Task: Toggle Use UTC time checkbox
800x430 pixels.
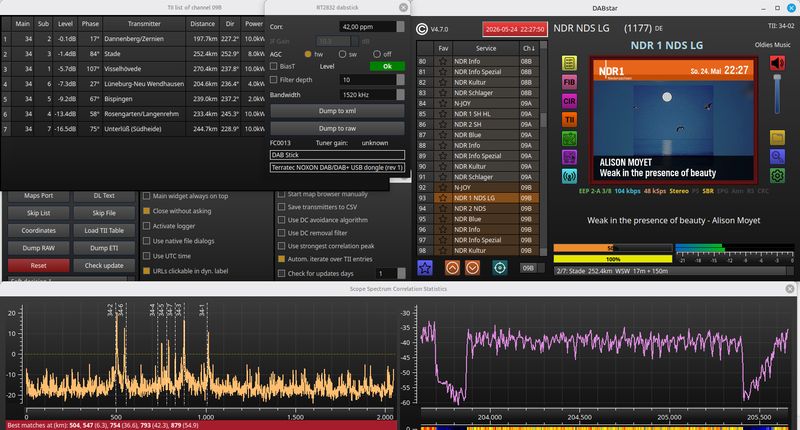Action: [x=146, y=256]
